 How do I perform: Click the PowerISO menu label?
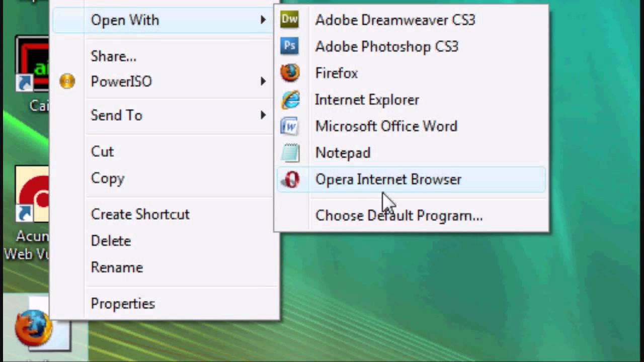[x=121, y=81]
